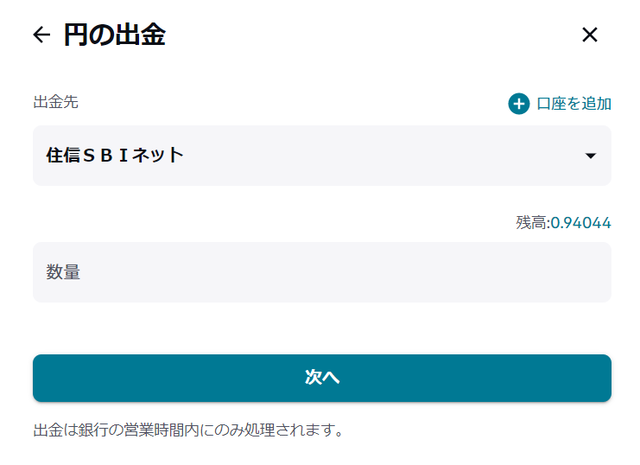The height and width of the screenshot is (465, 640).
Task: Select the 住信SBIネット bank name text
Action: (x=115, y=155)
